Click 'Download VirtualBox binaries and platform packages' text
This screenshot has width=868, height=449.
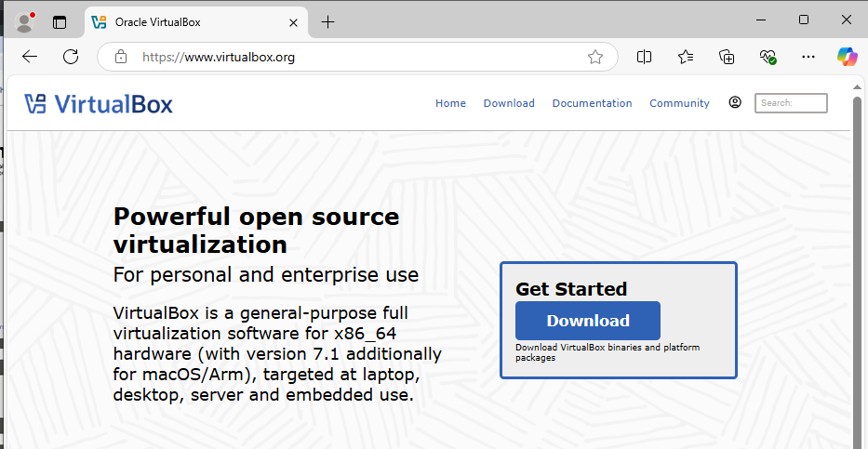tap(608, 353)
